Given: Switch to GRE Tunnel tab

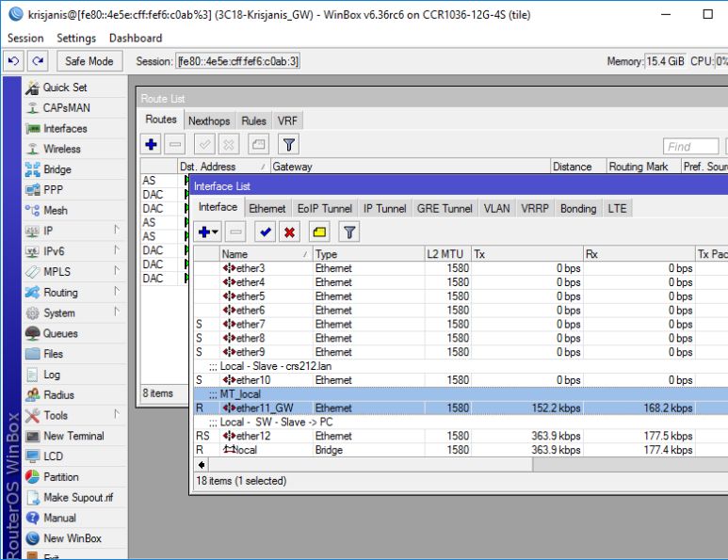Looking at the screenshot, I should click(x=445, y=208).
